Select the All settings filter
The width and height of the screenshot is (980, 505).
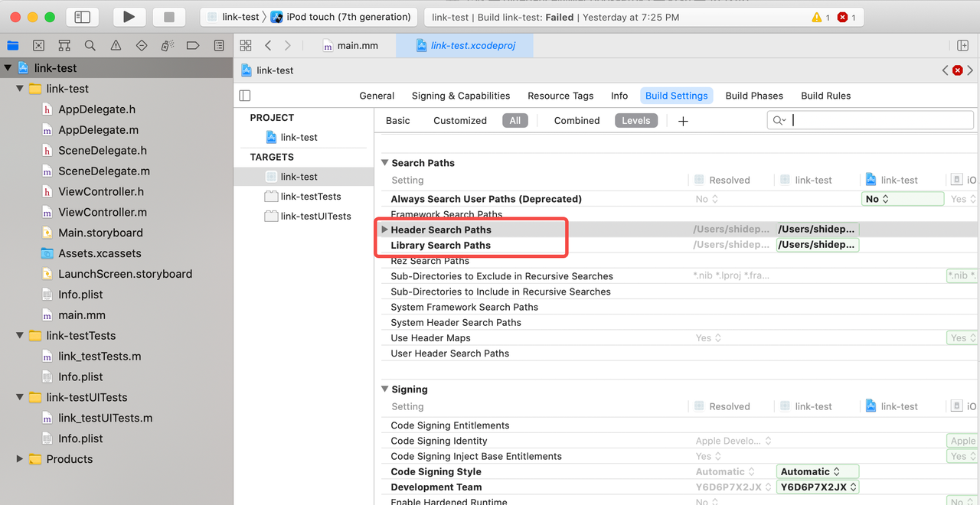click(x=515, y=120)
